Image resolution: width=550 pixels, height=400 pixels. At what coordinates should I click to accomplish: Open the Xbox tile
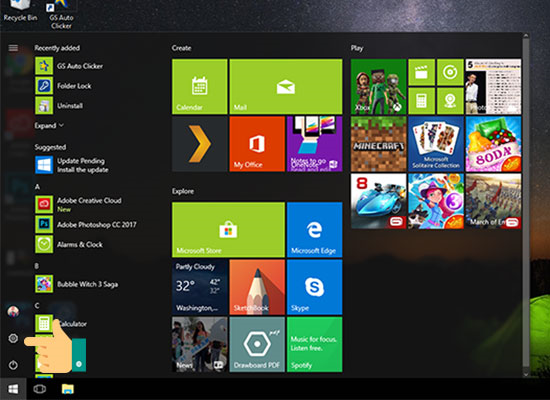pyautogui.click(x=378, y=86)
